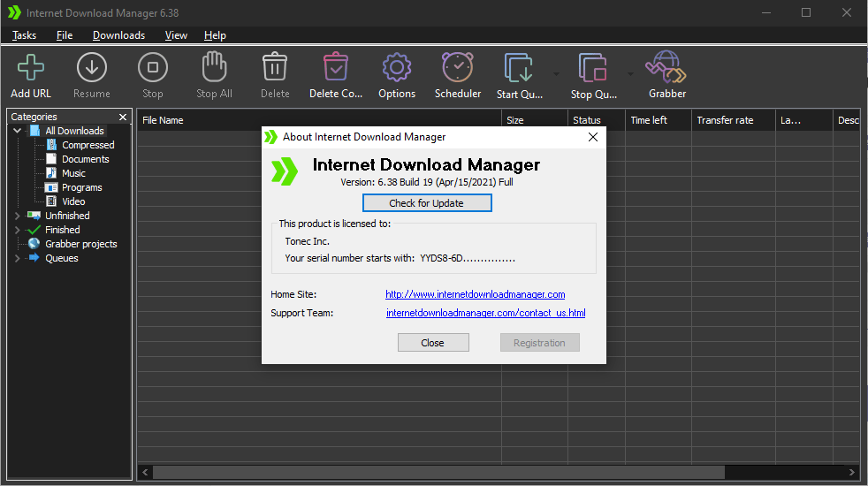Click the scrollbar right arrow
Screen dimensions: 868x486
[x=851, y=472]
